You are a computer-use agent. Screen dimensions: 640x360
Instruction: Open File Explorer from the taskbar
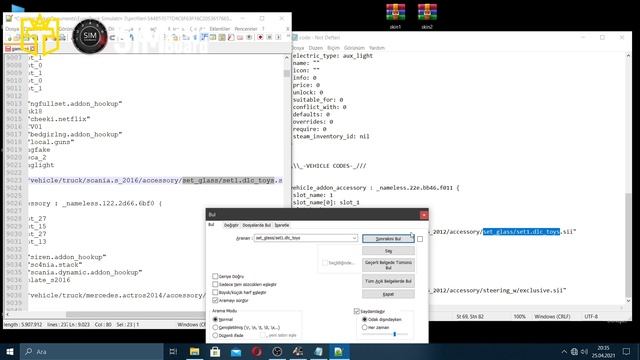pyautogui.click(x=194, y=351)
